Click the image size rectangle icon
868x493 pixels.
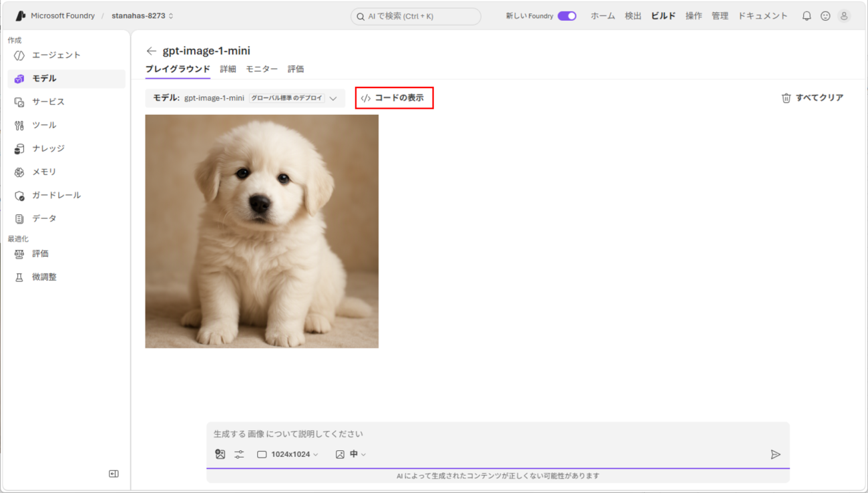pos(262,454)
